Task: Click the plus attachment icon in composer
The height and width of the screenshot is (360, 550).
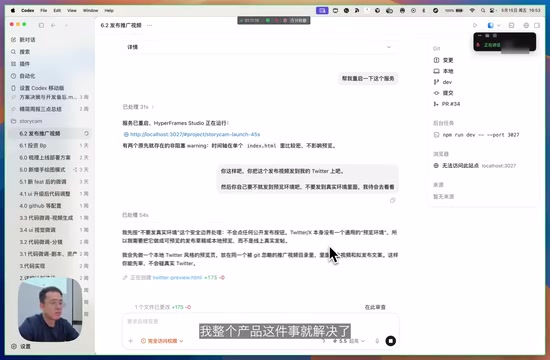Action: [x=130, y=341]
